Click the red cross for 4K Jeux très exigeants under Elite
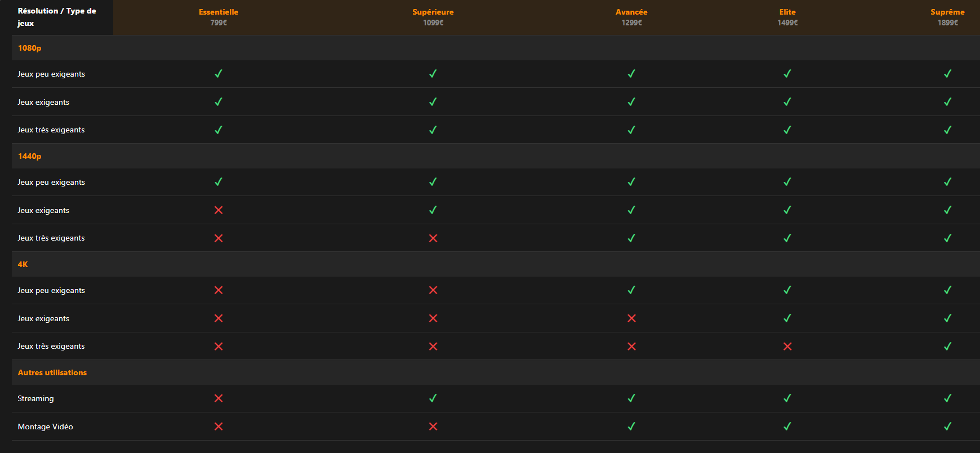Viewport: 980px width, 453px height. point(787,347)
